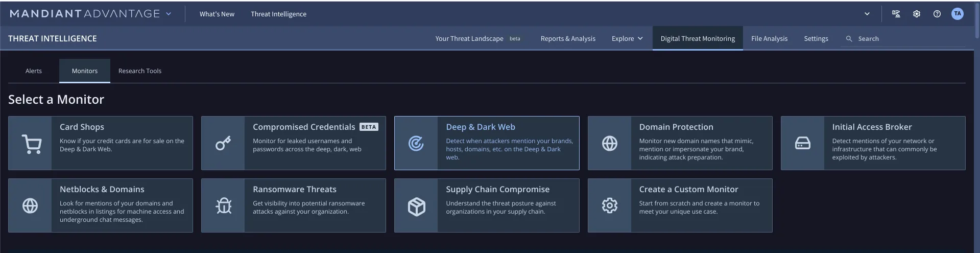Click the Supply Chain Compromise cube icon
The height and width of the screenshot is (253, 980).
click(x=416, y=206)
